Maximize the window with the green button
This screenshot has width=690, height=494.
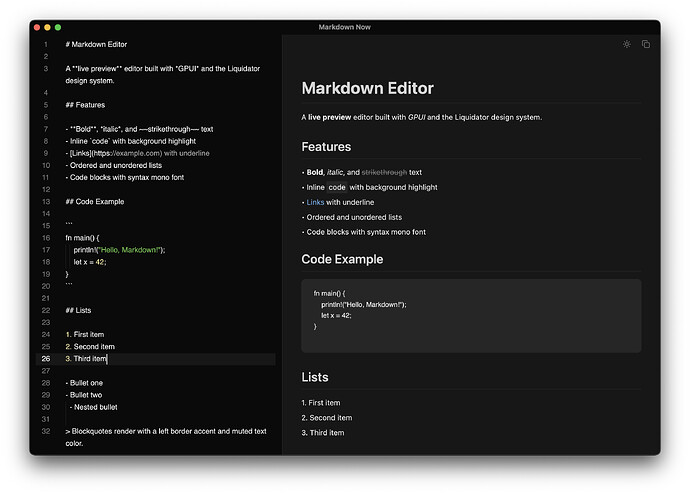click(x=58, y=27)
